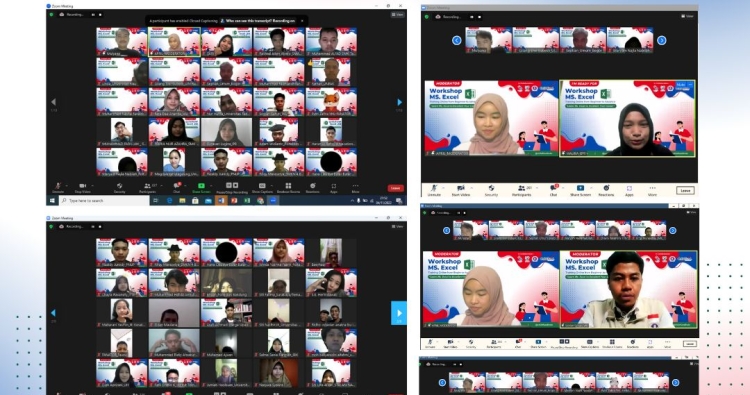
Task: Go to previous gallery page in bottom-left window
Action: [53, 313]
